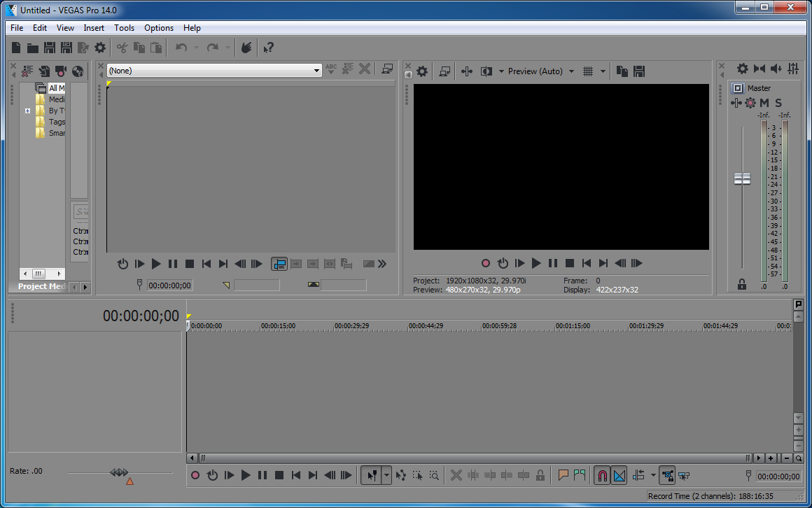Expand the By Type media bin
Viewport: 812px width, 508px height.
(27, 111)
